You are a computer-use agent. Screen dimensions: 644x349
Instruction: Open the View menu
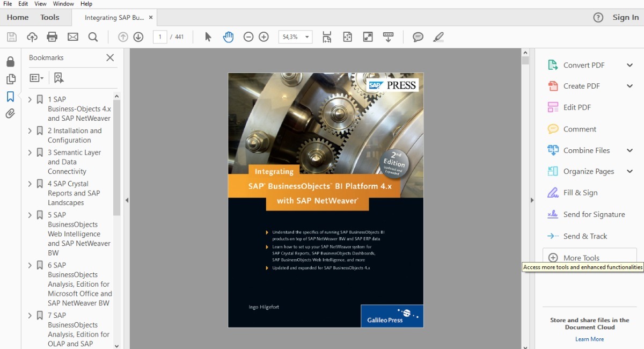[40, 4]
